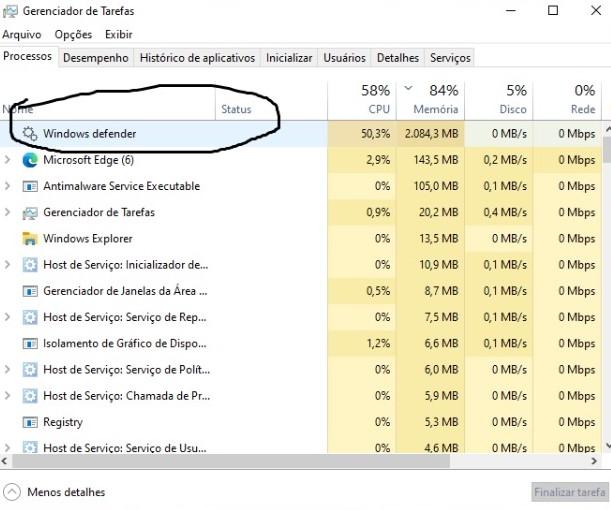Click the Gerenciador de Tarefas process icon
Image resolution: width=611 pixels, height=510 pixels.
tap(30, 213)
